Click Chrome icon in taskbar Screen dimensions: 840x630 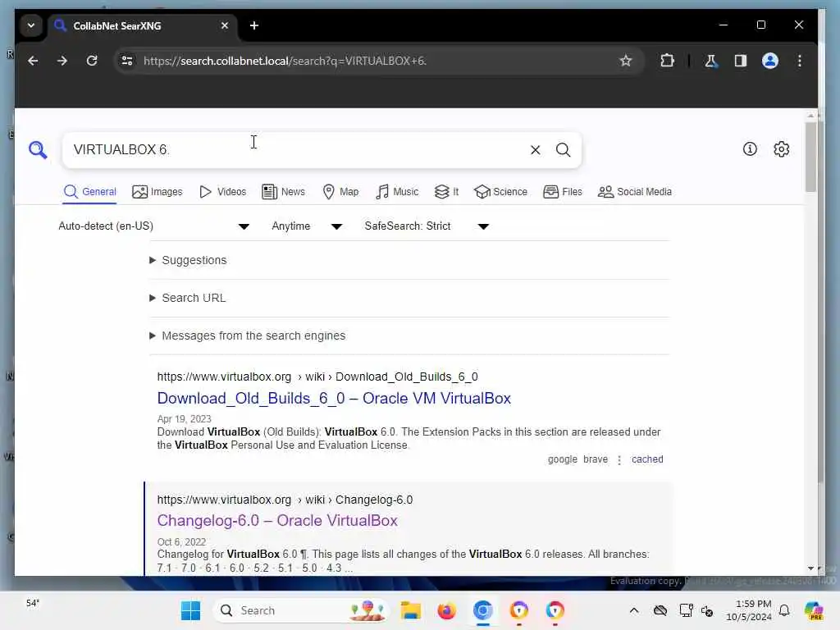(x=482, y=610)
